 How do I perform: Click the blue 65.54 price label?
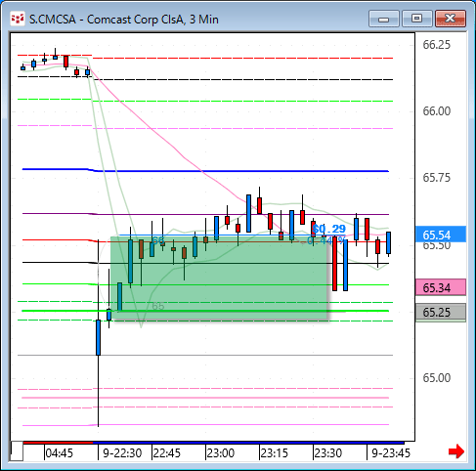tap(441, 235)
